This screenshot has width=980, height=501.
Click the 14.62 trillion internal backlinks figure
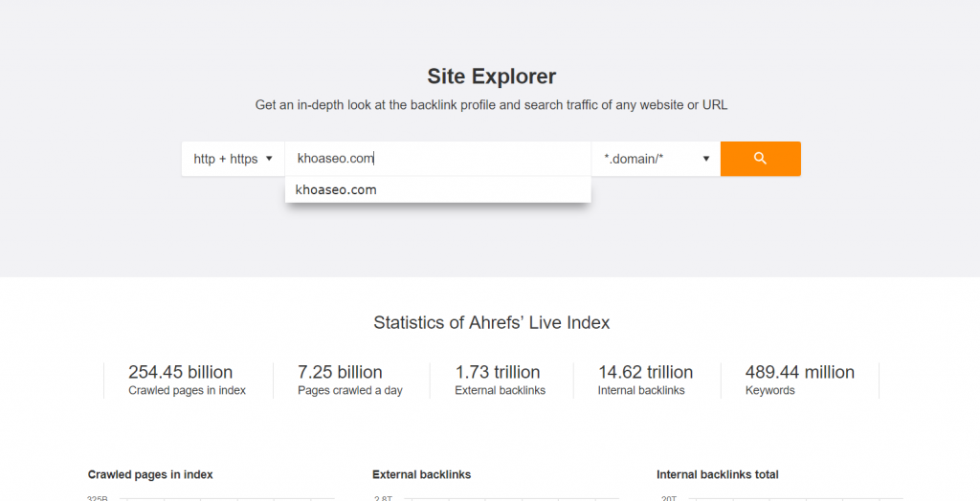646,372
